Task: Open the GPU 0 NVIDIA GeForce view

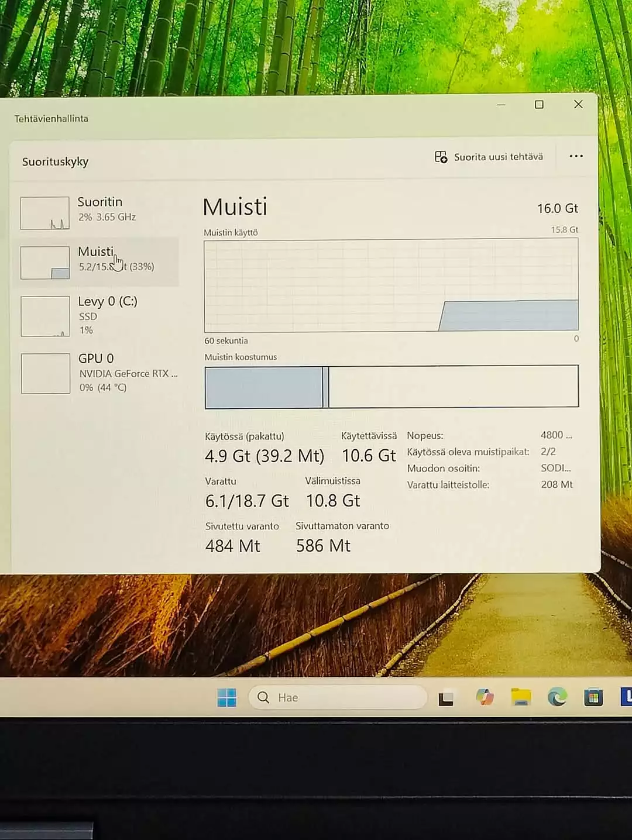Action: click(x=95, y=373)
